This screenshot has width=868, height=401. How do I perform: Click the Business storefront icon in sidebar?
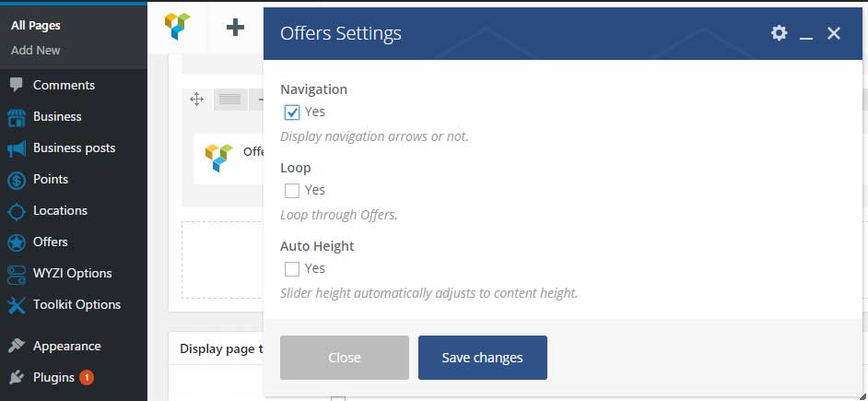coord(17,117)
